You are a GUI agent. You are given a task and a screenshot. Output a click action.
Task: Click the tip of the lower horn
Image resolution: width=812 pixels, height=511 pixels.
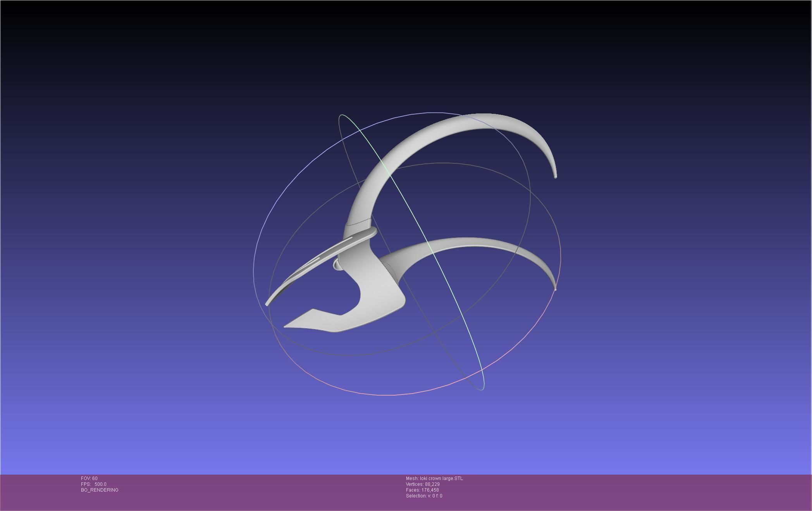[555, 288]
